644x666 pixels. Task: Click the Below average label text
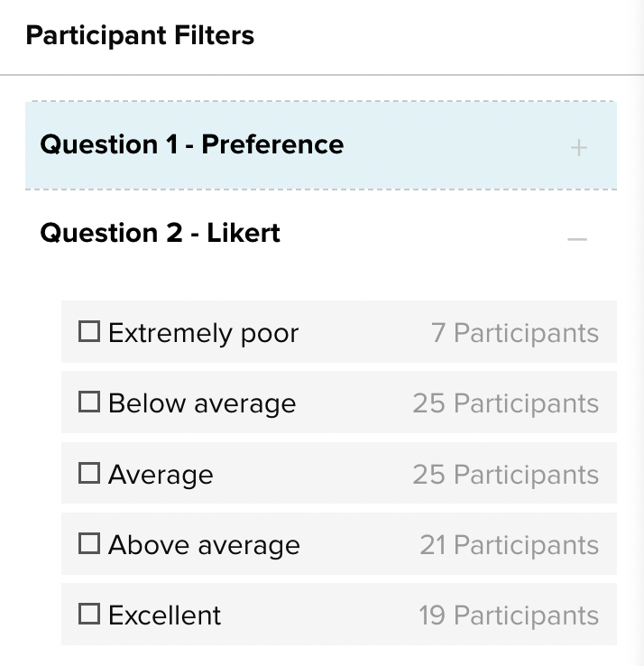click(201, 403)
